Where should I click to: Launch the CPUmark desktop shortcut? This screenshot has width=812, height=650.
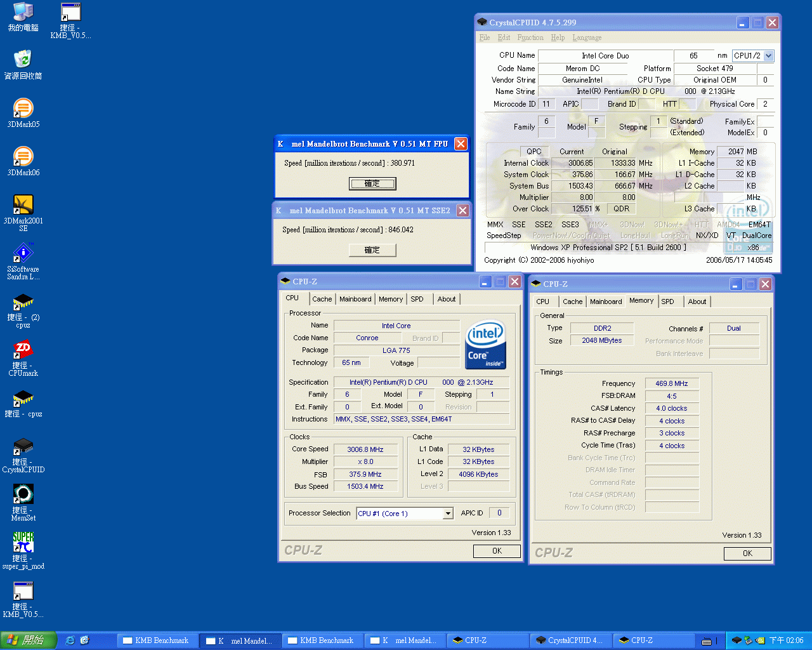click(23, 350)
